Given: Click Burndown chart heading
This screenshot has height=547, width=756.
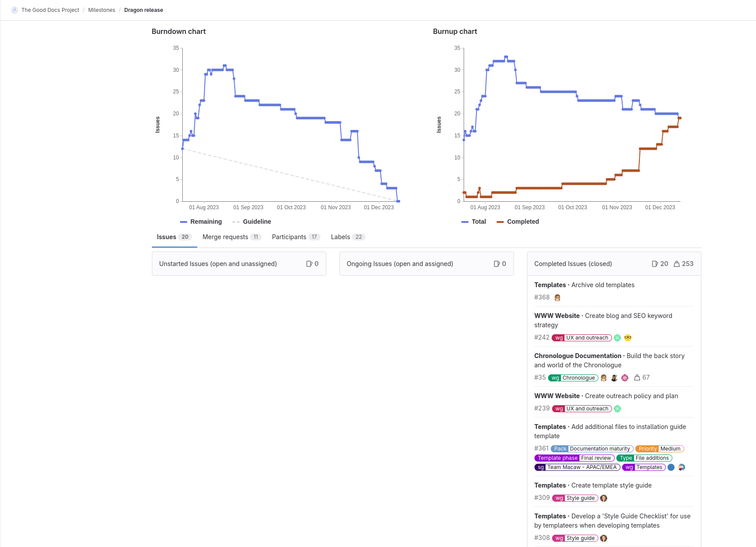Looking at the screenshot, I should [x=179, y=31].
